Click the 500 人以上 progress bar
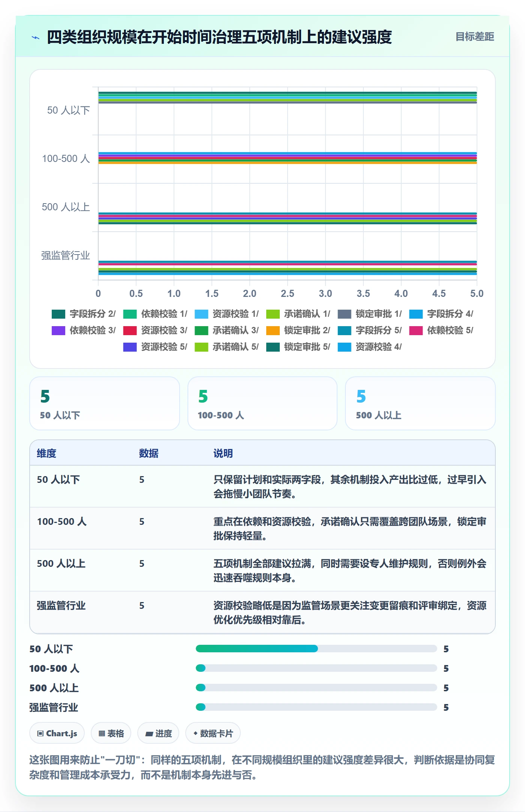Image resolution: width=525 pixels, height=812 pixels. tap(316, 688)
